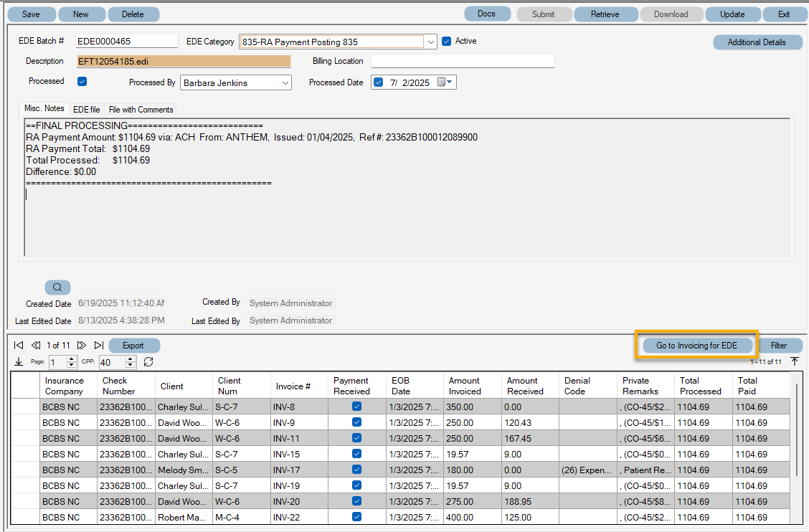Switch to the EDE file tab
809x532 pixels.
click(x=86, y=109)
